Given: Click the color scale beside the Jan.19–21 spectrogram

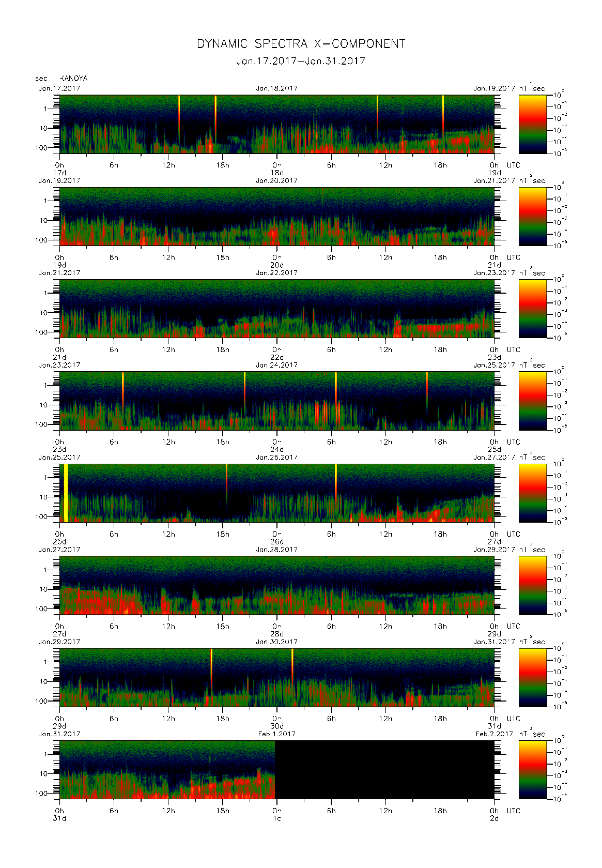Looking at the screenshot, I should [x=533, y=217].
